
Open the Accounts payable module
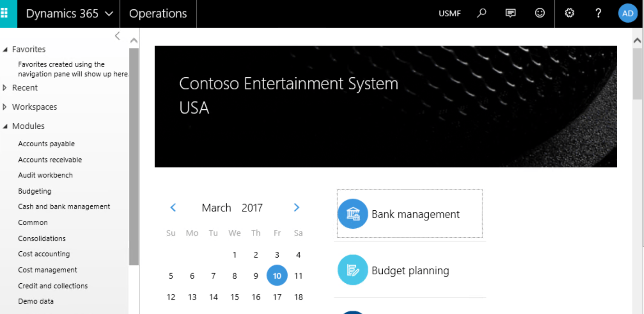point(46,143)
